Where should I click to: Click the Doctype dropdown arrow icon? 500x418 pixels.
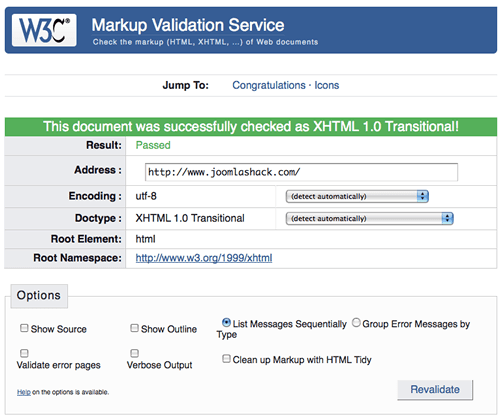pos(447,219)
